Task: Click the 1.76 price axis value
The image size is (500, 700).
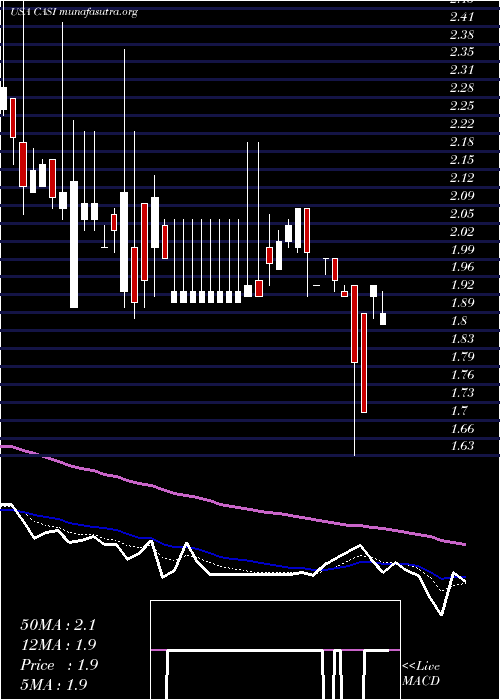Action: click(462, 375)
